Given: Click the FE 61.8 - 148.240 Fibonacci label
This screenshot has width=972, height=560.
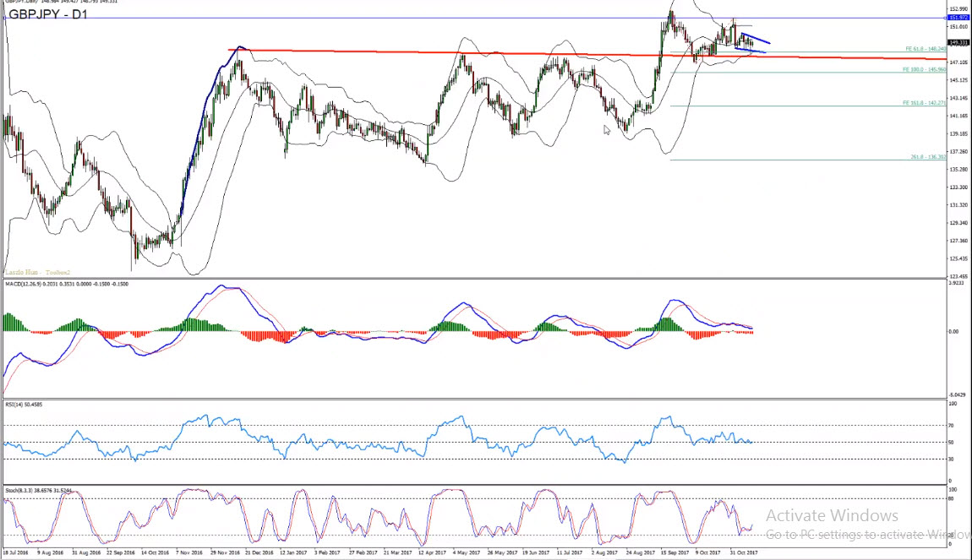Looking at the screenshot, I should (926, 49).
